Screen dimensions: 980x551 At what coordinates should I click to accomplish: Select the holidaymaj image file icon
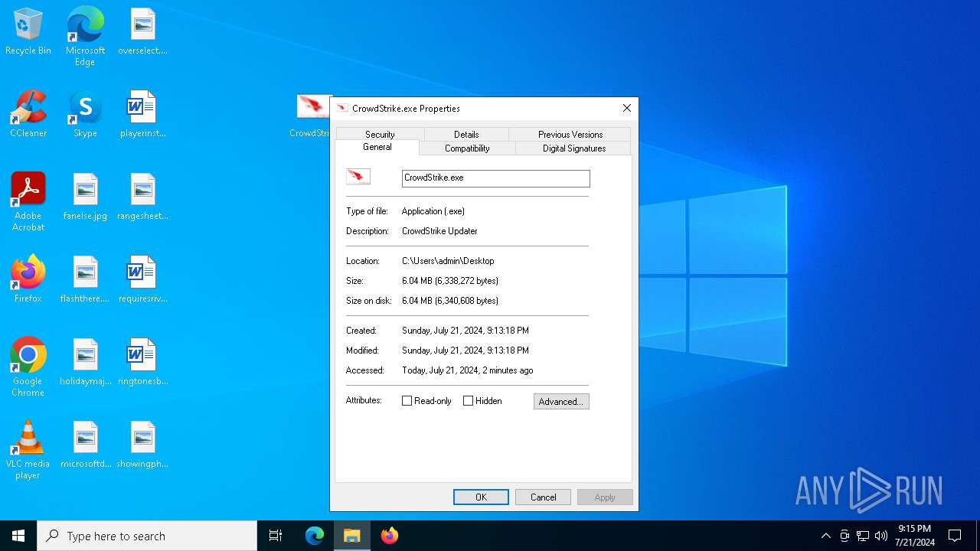(85, 362)
